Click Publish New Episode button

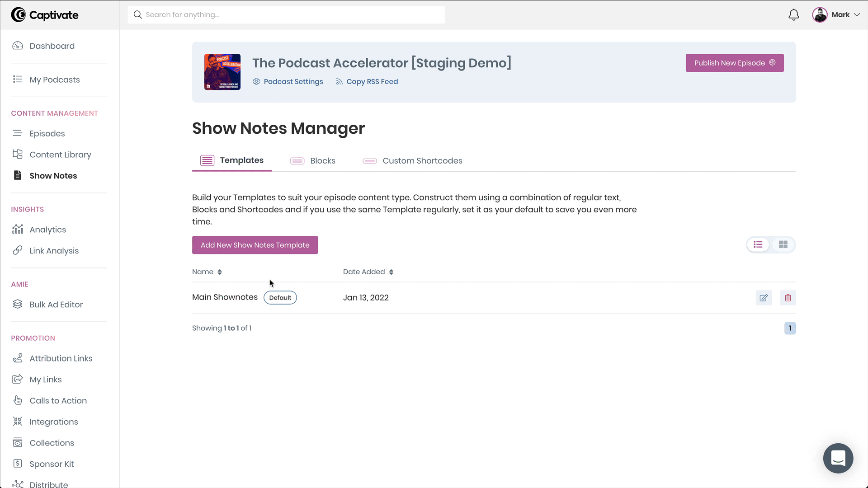735,63
